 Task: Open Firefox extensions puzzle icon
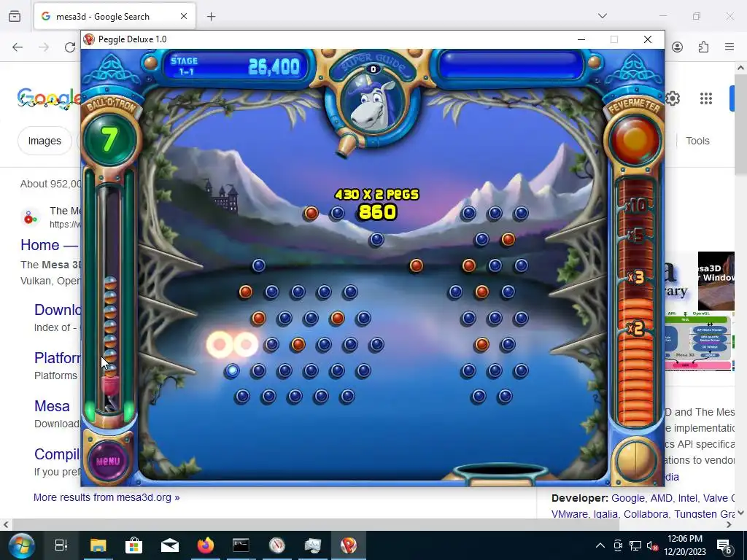[704, 47]
